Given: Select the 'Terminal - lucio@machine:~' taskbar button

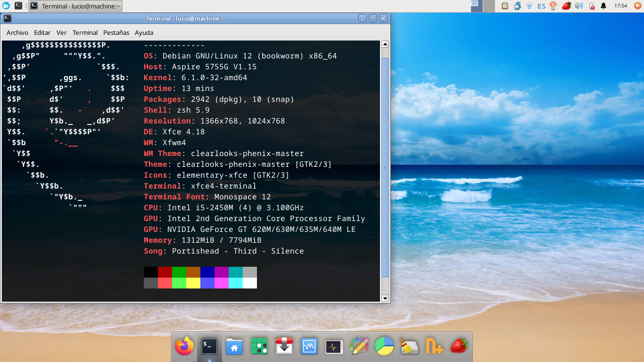Looking at the screenshot, I should tap(75, 6).
